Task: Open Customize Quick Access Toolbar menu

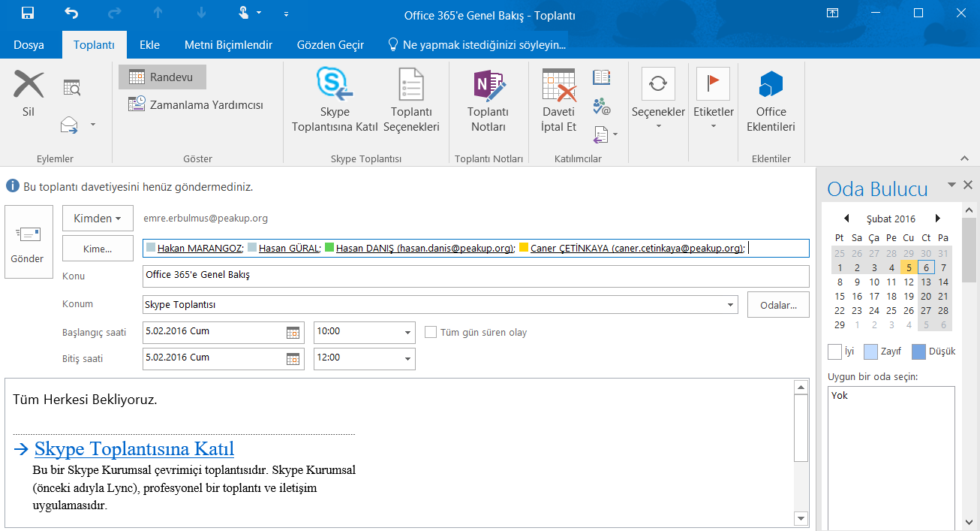Action: pos(286,14)
